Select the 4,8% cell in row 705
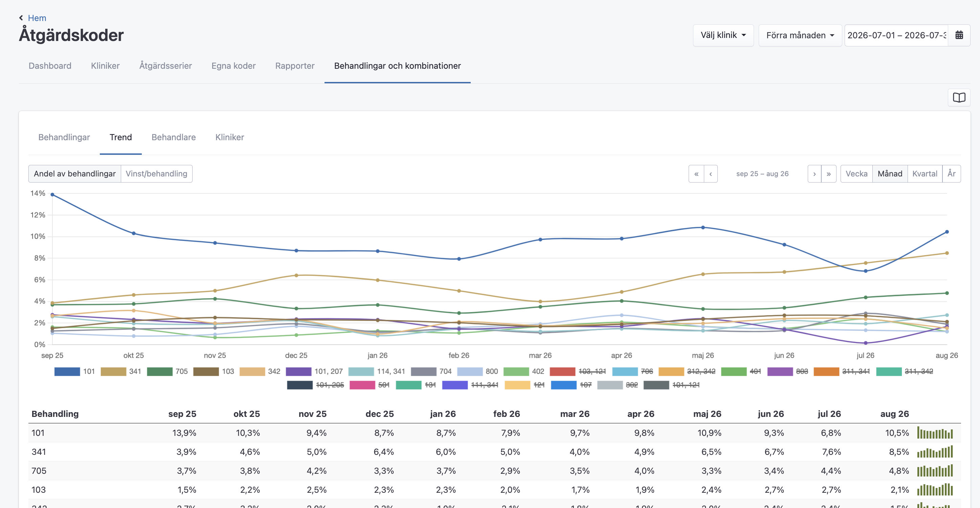This screenshot has width=980, height=508. click(x=898, y=471)
